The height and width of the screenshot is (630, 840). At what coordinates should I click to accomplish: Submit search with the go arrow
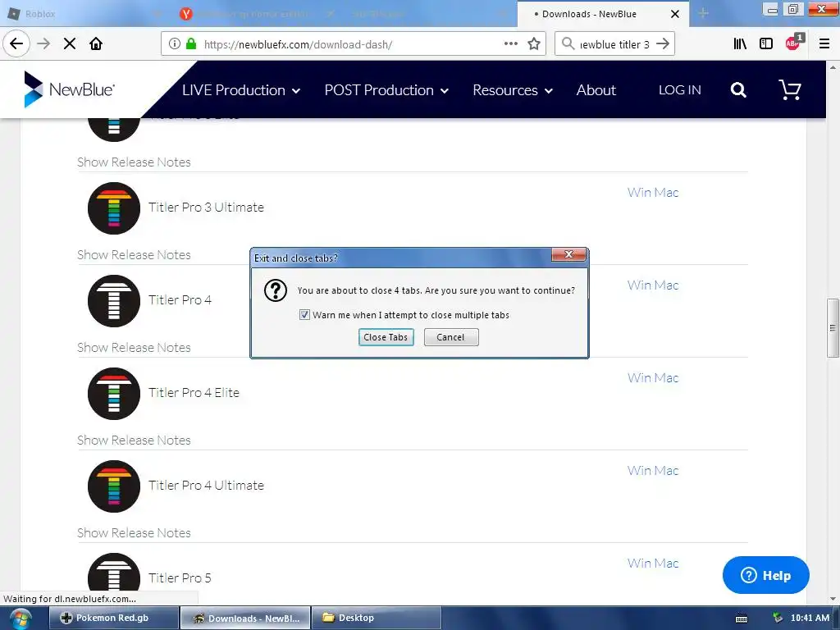pos(663,44)
